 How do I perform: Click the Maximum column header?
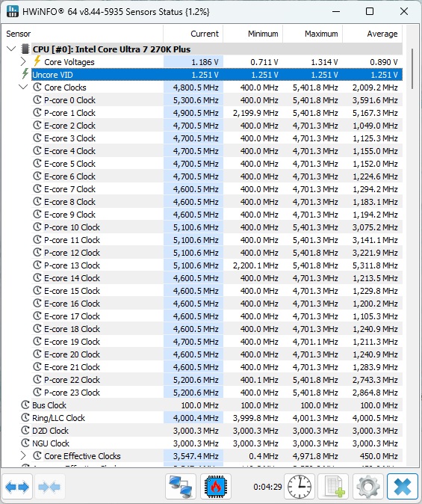313,34
